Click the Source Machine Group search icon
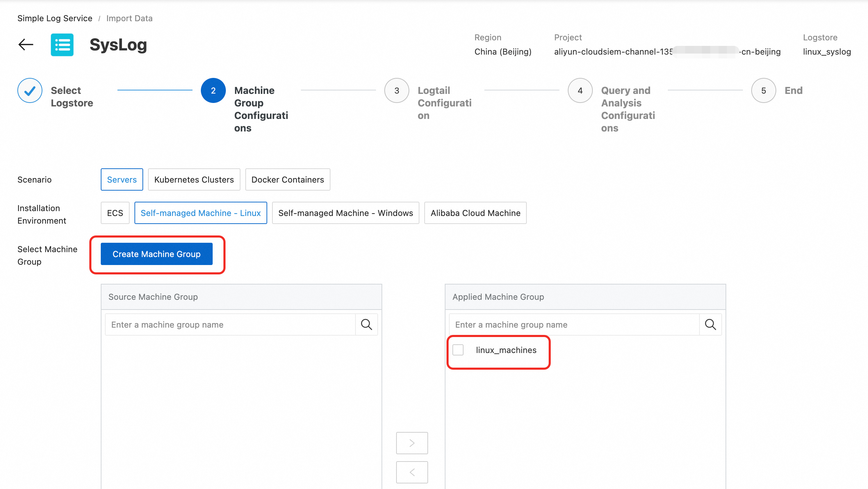The image size is (868, 489). point(367,324)
